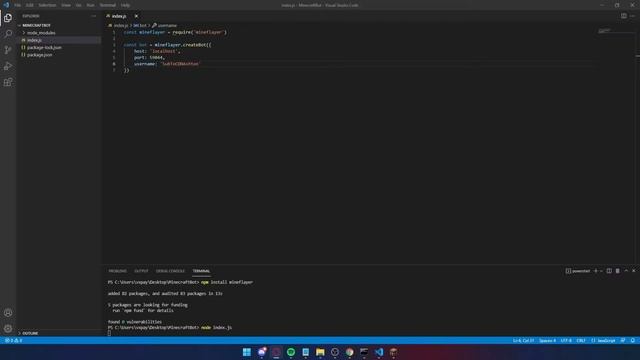Screen dimensions: 640x360
Task: Open the Source Control view
Action: [8, 50]
